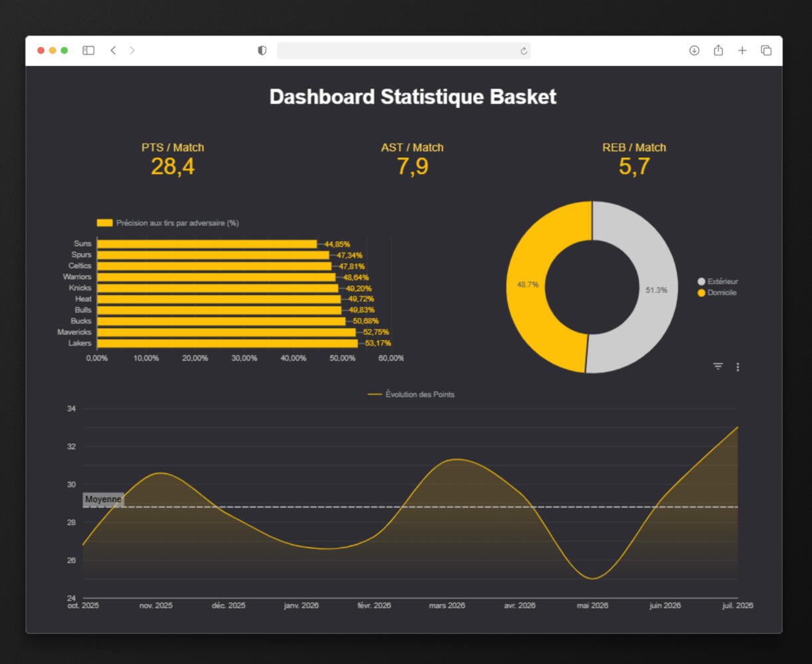
Task: Toggle the Extérieur legend entry
Action: [x=717, y=282]
